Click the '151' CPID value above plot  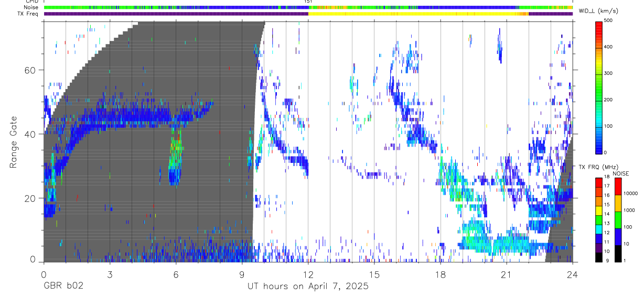point(308,2)
